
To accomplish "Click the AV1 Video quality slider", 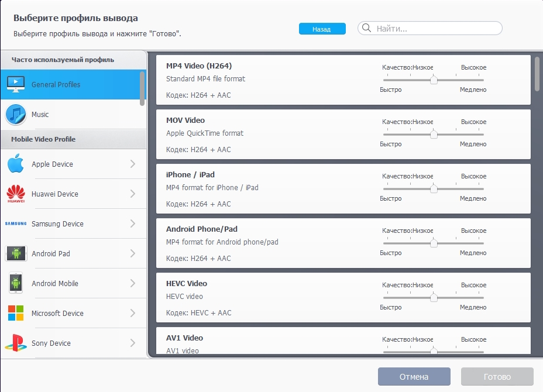I will tap(433, 351).
